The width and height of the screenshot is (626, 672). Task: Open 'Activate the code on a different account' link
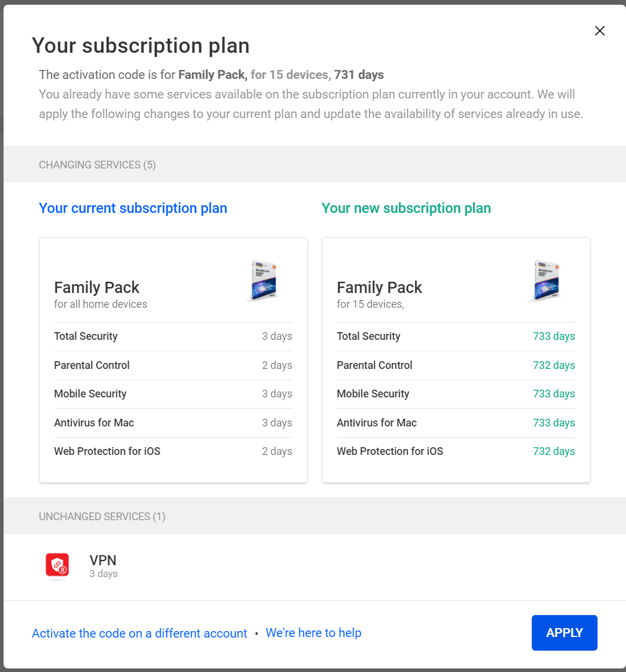pos(139,633)
